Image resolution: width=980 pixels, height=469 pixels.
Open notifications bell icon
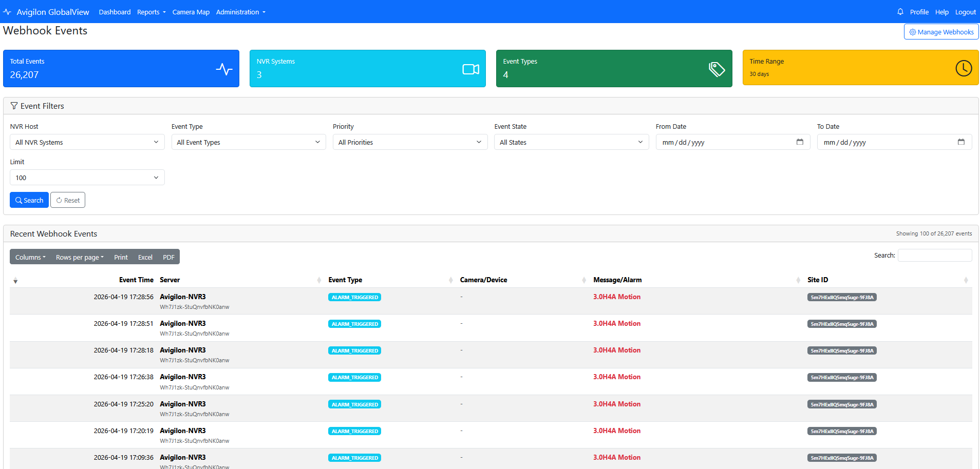pyautogui.click(x=900, y=12)
